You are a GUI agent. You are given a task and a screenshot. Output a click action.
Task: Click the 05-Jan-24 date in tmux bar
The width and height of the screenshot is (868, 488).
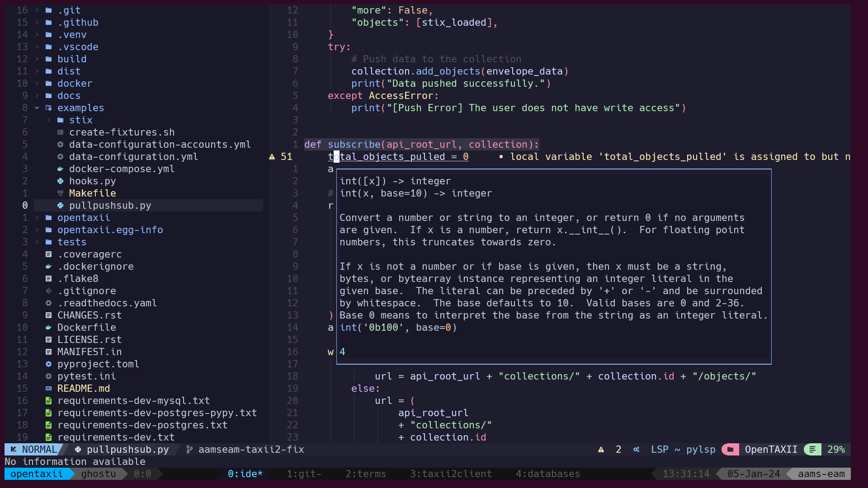(x=754, y=474)
